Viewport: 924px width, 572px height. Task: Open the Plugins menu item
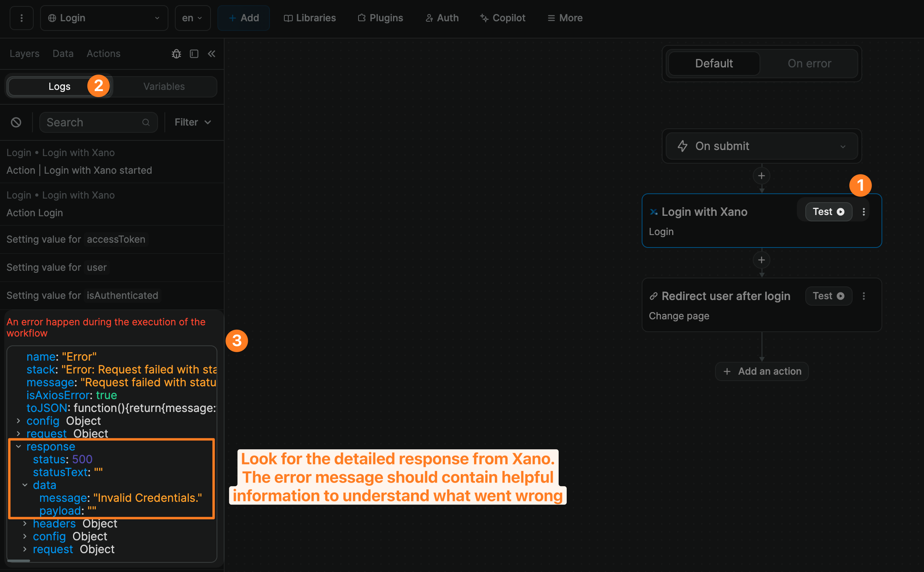tap(380, 18)
